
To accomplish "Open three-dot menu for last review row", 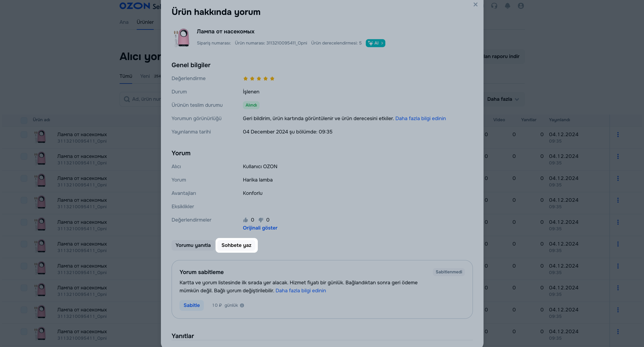I will coord(618,331).
